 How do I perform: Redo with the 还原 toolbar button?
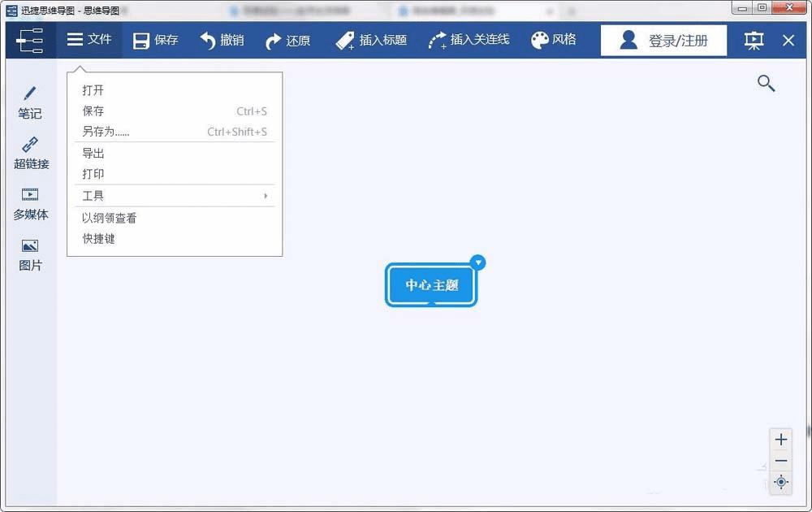tap(287, 41)
